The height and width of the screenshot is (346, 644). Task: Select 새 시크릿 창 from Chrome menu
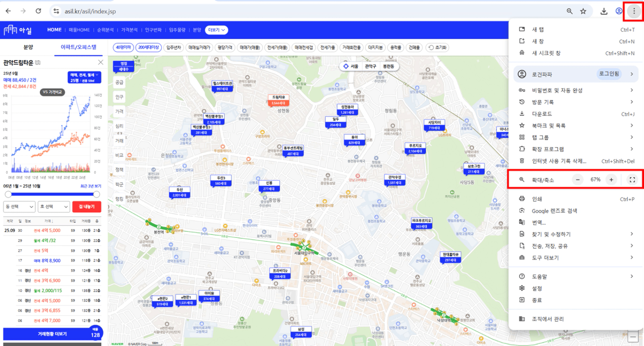[x=546, y=53]
